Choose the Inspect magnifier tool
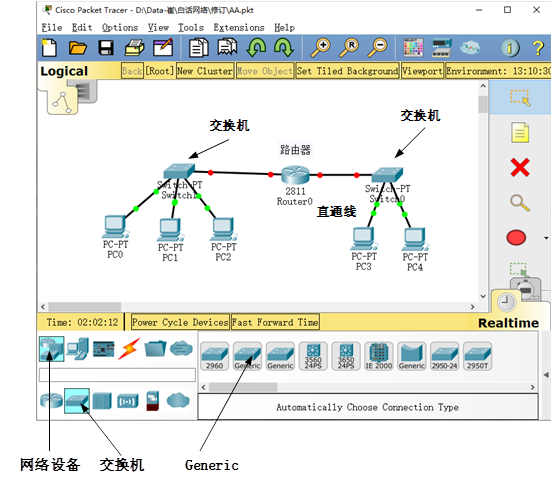553x477 pixels. coord(520,203)
